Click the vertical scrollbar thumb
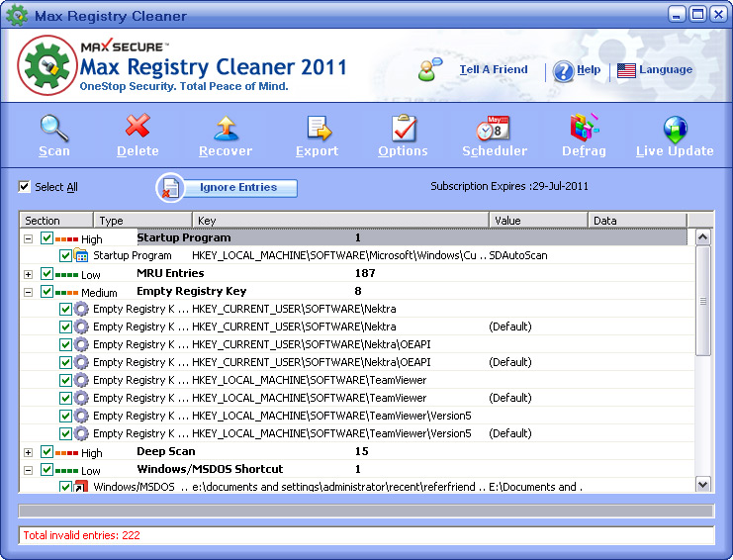This screenshot has height=560, width=733. [702, 301]
